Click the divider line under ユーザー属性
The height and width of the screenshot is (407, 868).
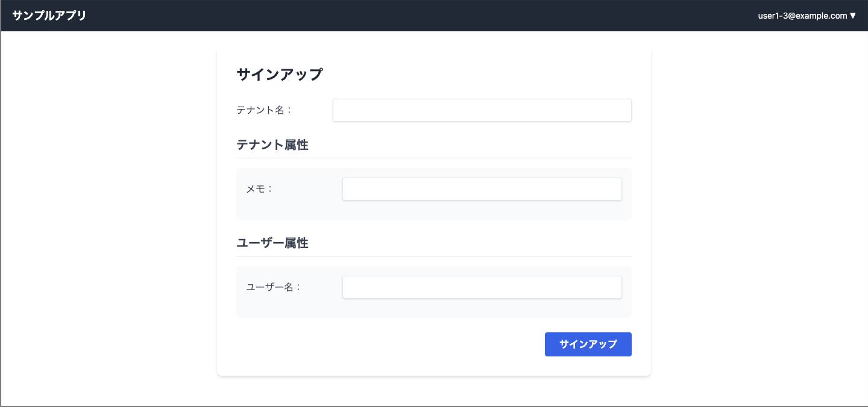[434, 256]
